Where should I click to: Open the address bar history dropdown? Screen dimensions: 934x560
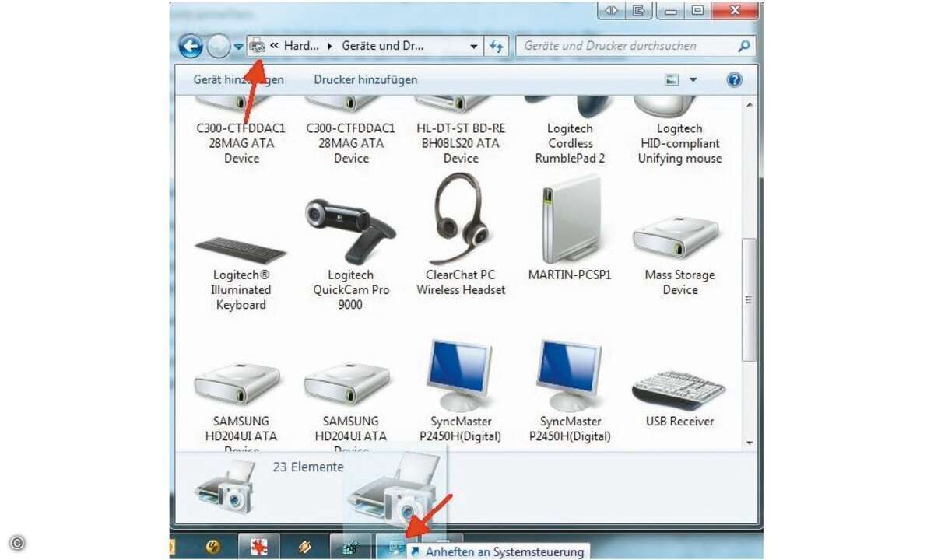[x=474, y=47]
